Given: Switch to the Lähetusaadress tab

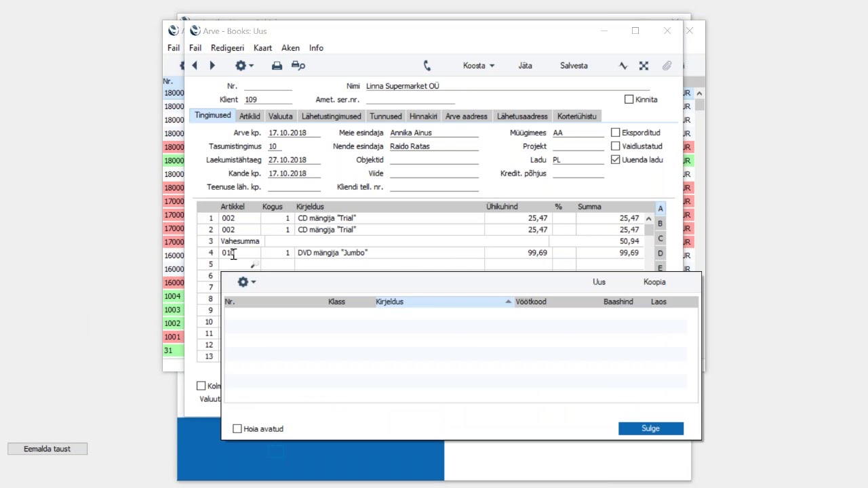Looking at the screenshot, I should pyautogui.click(x=522, y=117).
